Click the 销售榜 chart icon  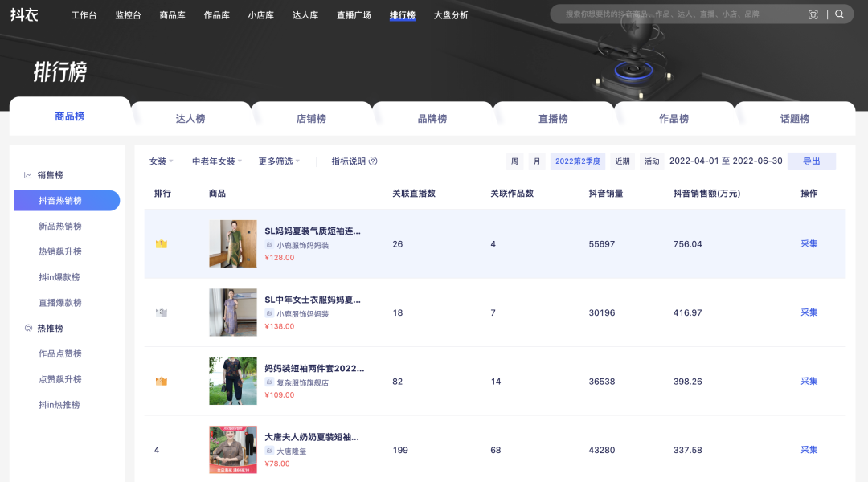28,175
